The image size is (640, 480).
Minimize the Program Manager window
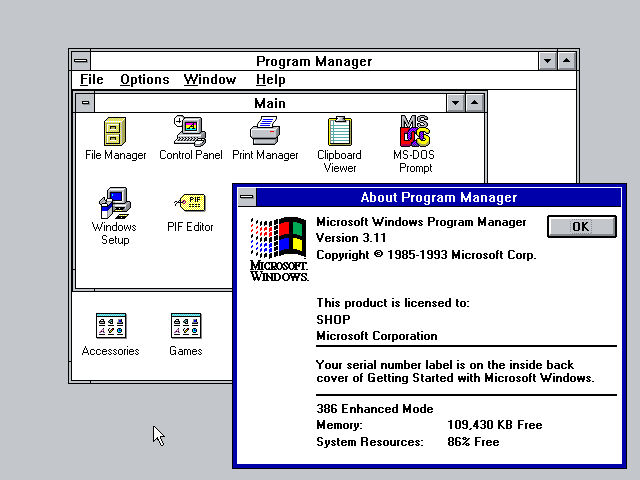pos(547,61)
